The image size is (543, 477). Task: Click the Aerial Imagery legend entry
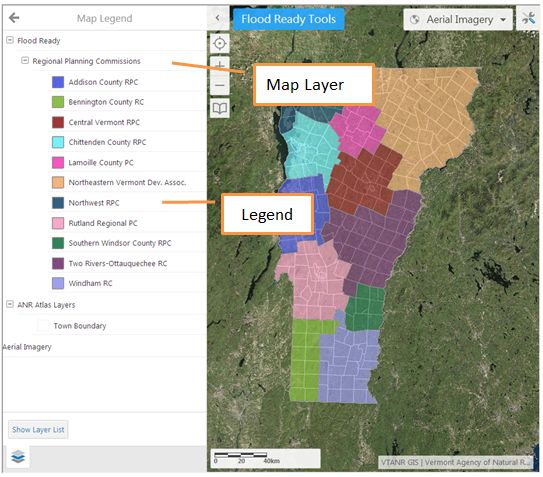(27, 347)
